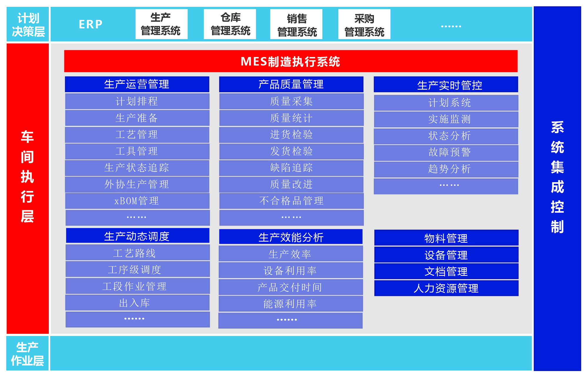Select the 生产管理系统 box
Viewport: 588px width, 375px height.
point(161,24)
